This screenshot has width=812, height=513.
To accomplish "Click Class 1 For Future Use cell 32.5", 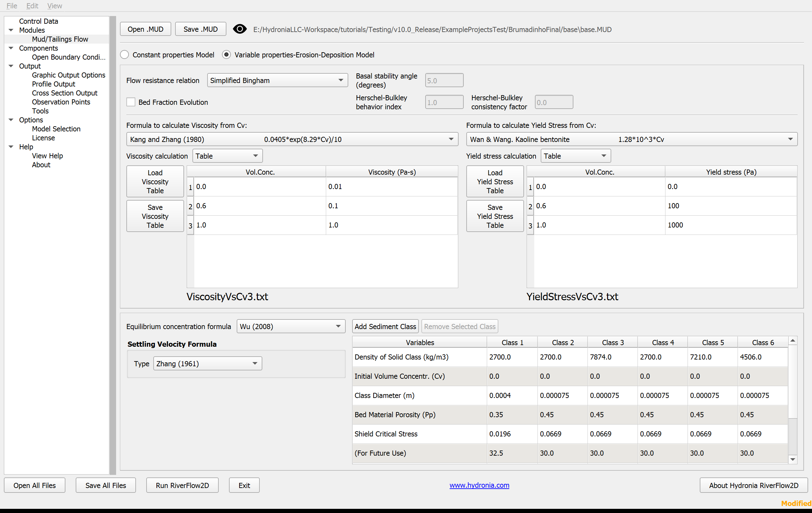I will pos(512,453).
